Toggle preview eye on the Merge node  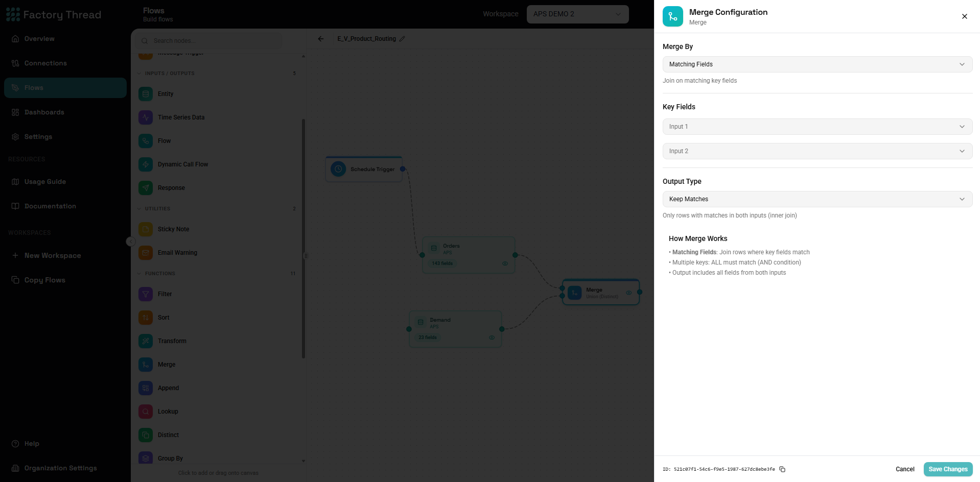(629, 293)
